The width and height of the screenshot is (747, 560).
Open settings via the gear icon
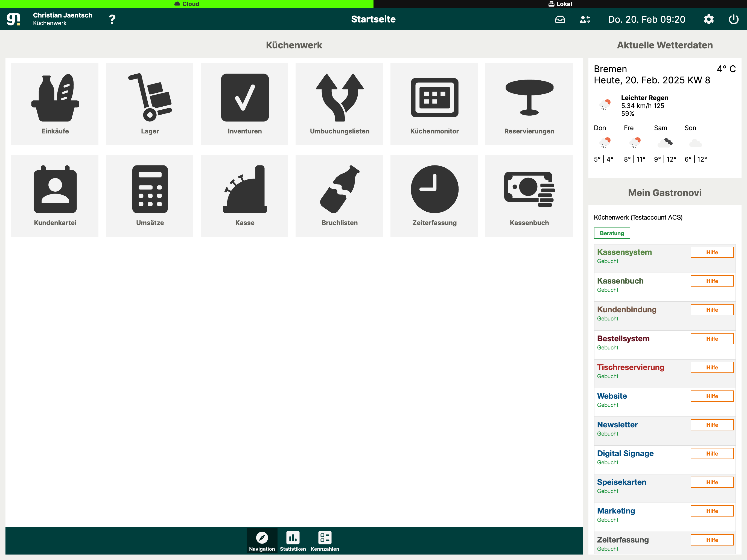tap(708, 19)
